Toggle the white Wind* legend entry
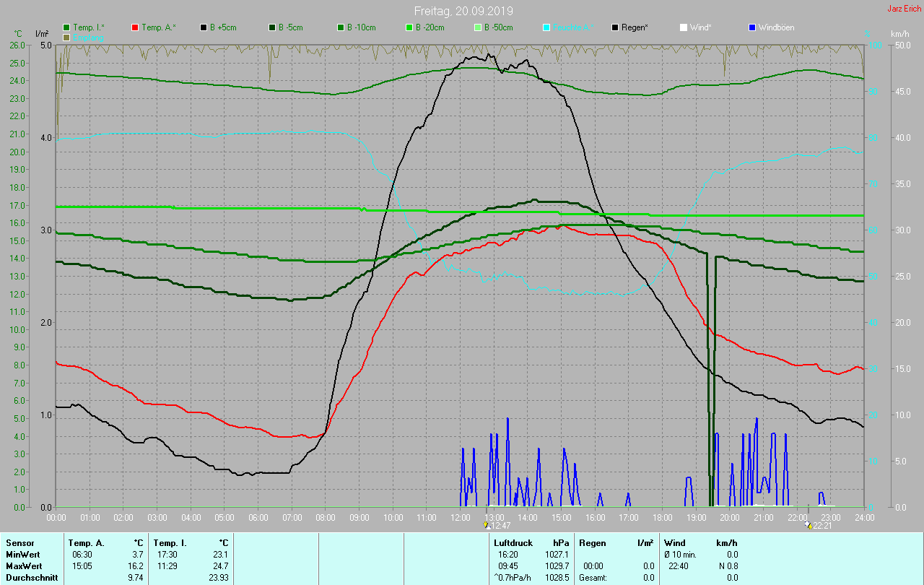This screenshot has height=585, width=924. click(x=683, y=27)
